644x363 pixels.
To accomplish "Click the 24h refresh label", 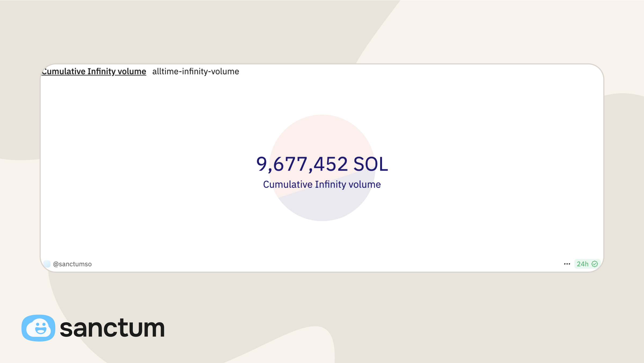I will pos(583,264).
